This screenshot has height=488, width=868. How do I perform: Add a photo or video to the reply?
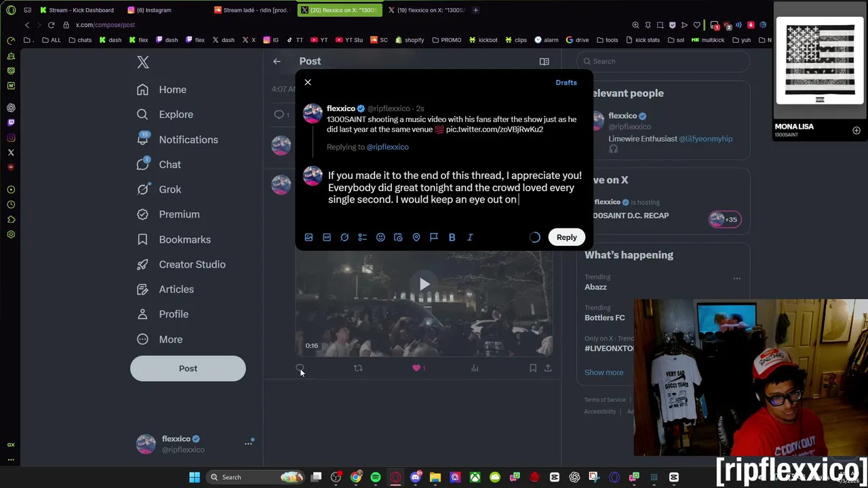pyautogui.click(x=309, y=237)
